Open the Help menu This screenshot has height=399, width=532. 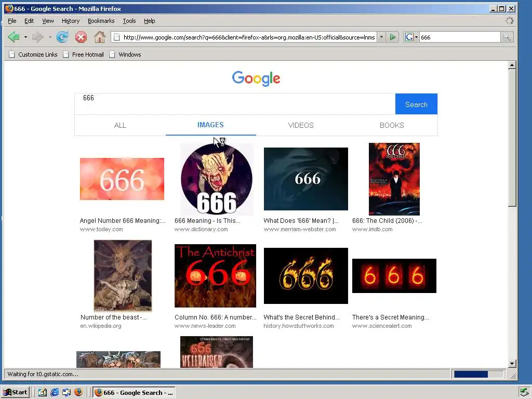click(149, 21)
